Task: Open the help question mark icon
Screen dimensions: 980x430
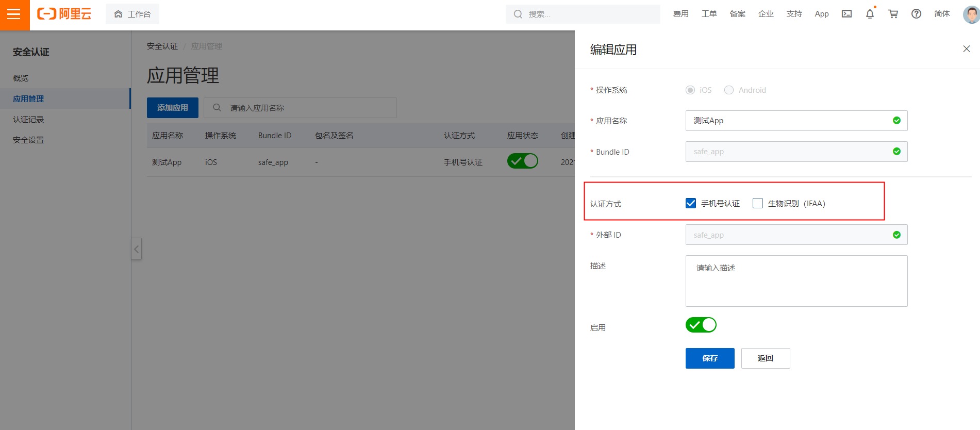Action: (x=916, y=14)
